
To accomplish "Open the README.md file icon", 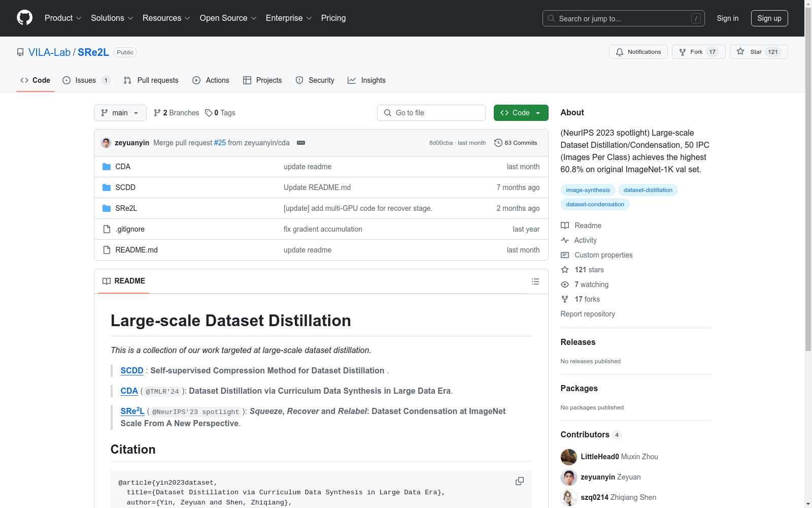I will click(x=107, y=250).
